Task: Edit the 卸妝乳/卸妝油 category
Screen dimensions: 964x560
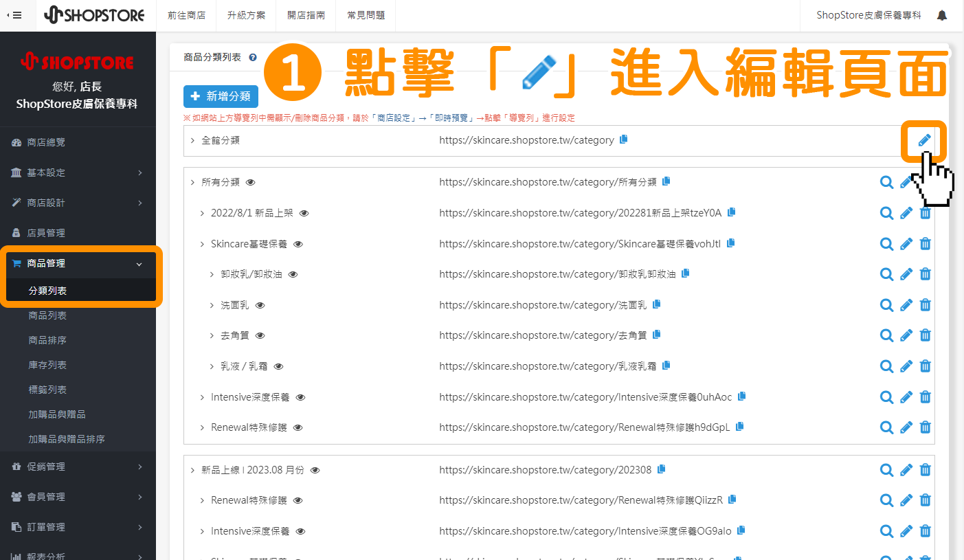Action: point(906,274)
